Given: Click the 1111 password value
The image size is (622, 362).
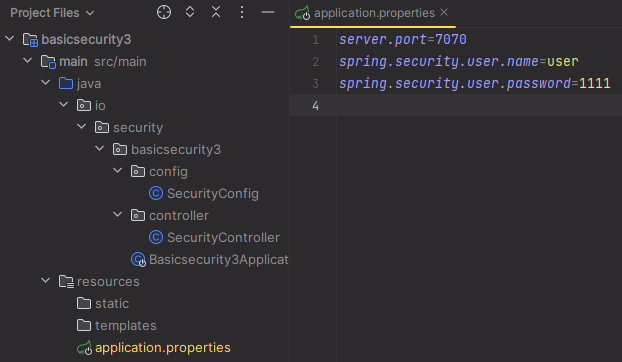Looking at the screenshot, I should (x=594, y=83).
